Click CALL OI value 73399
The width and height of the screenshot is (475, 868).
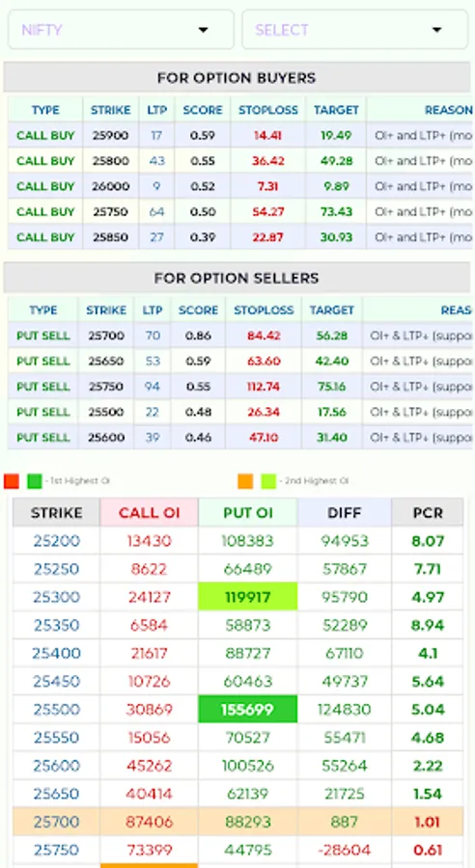(x=149, y=851)
